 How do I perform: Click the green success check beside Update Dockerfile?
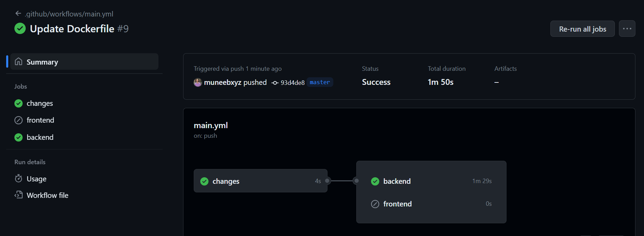tap(20, 29)
